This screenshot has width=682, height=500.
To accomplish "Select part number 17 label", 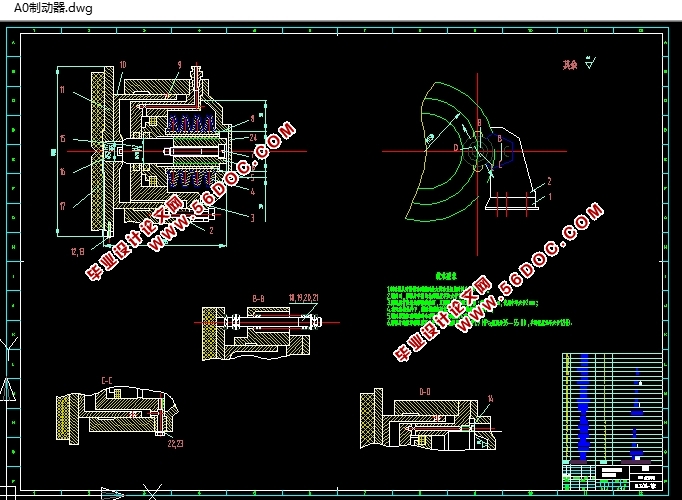I will point(63,205).
